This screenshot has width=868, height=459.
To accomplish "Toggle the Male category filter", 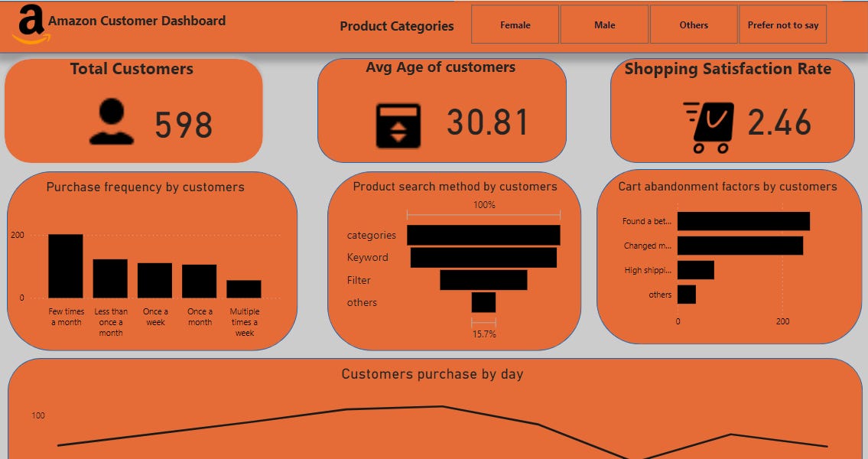I will (604, 24).
